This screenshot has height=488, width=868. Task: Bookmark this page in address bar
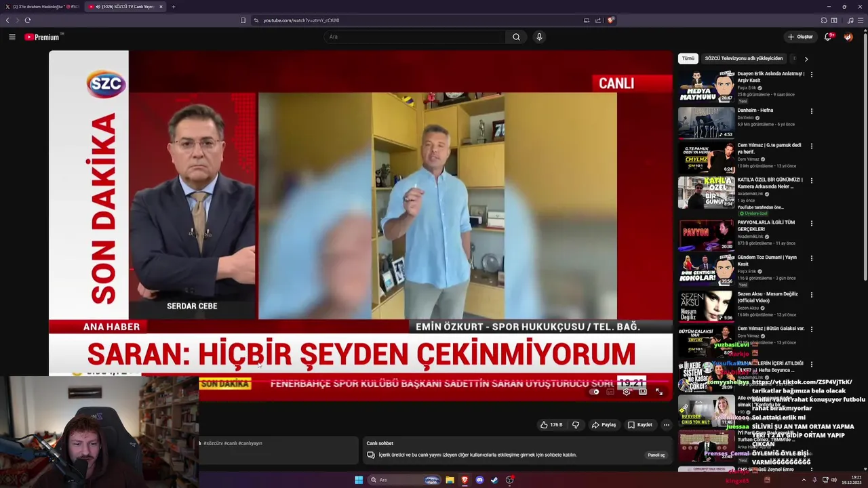click(x=243, y=20)
